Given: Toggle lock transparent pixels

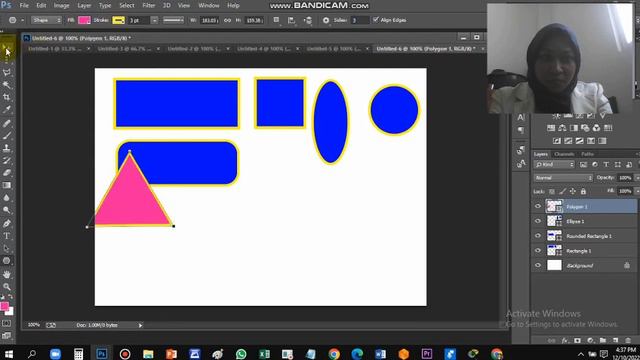Looking at the screenshot, I should [552, 191].
